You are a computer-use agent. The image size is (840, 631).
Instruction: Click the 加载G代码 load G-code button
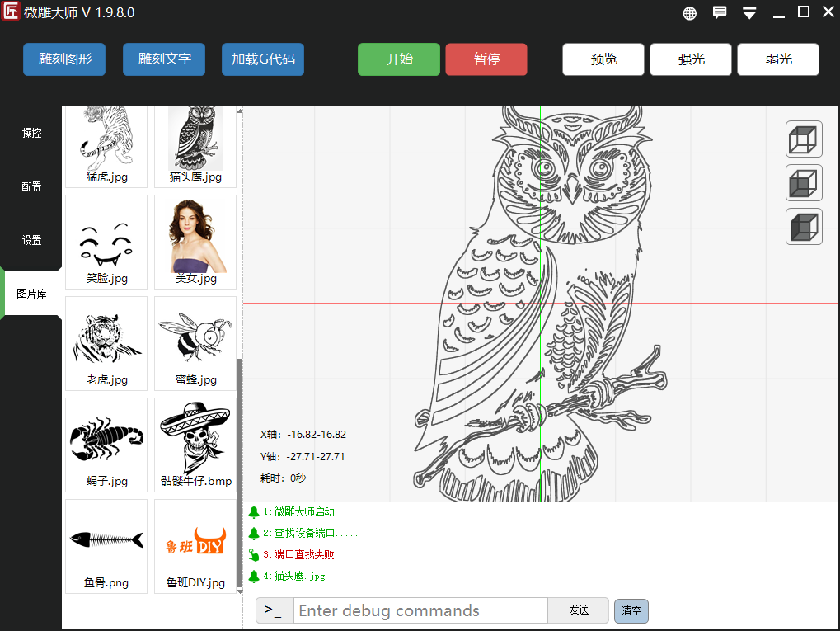tap(263, 59)
